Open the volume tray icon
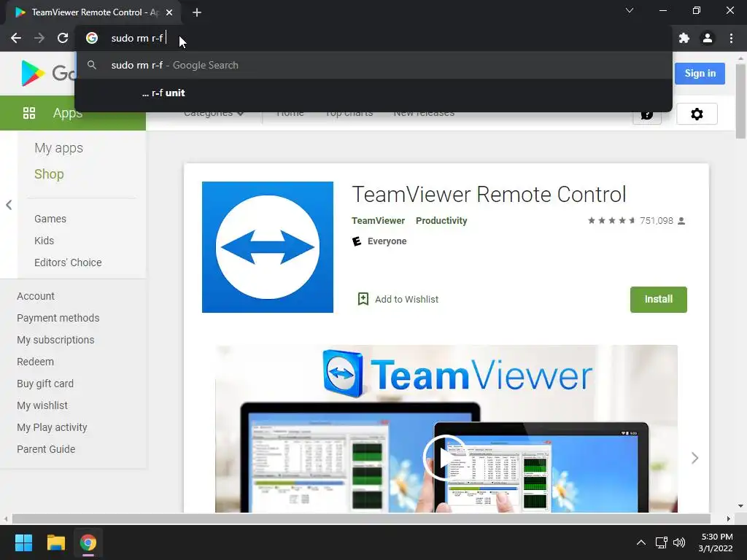Viewport: 747px width, 560px height. pos(679,542)
